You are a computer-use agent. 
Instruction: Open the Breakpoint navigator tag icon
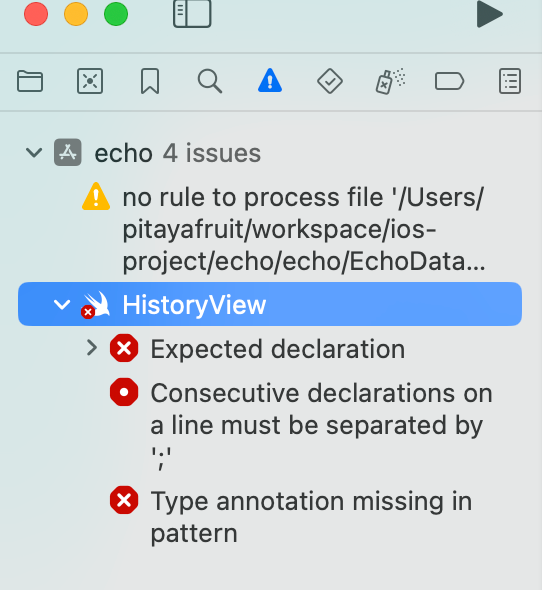tap(449, 81)
